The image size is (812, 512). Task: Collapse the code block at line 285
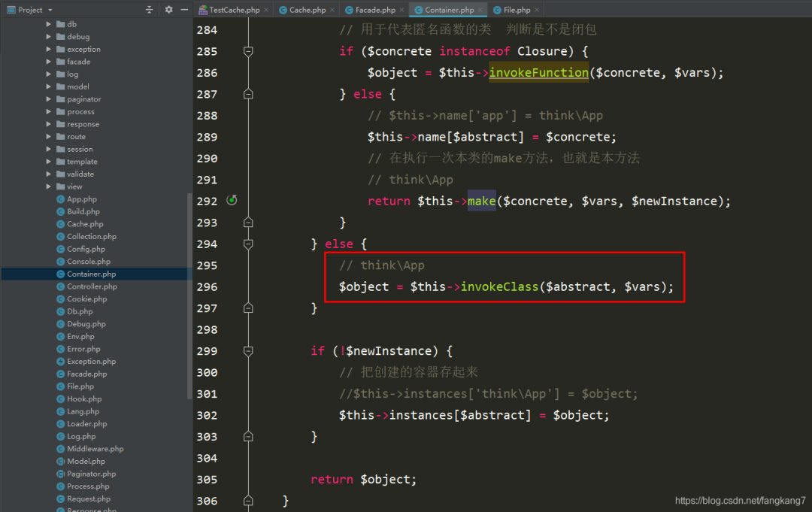(x=248, y=51)
